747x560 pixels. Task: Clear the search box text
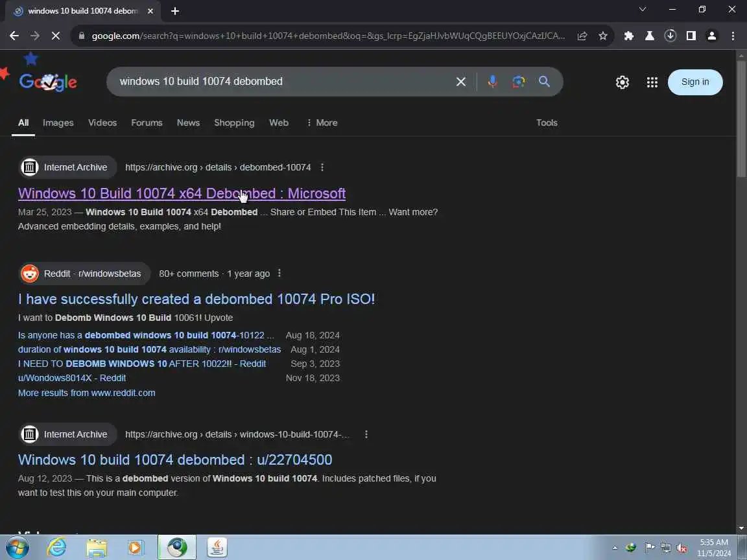pyautogui.click(x=460, y=82)
